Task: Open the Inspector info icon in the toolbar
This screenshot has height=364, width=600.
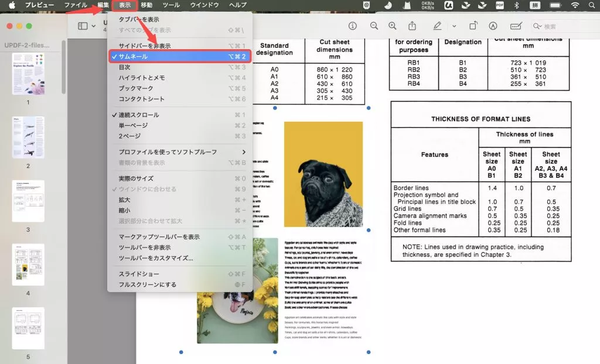Action: [352, 26]
